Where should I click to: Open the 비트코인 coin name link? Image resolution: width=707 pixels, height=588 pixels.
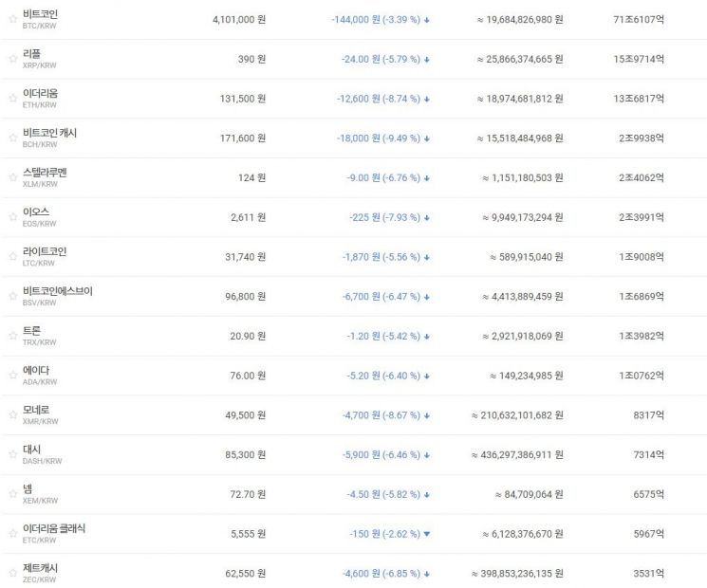point(40,14)
